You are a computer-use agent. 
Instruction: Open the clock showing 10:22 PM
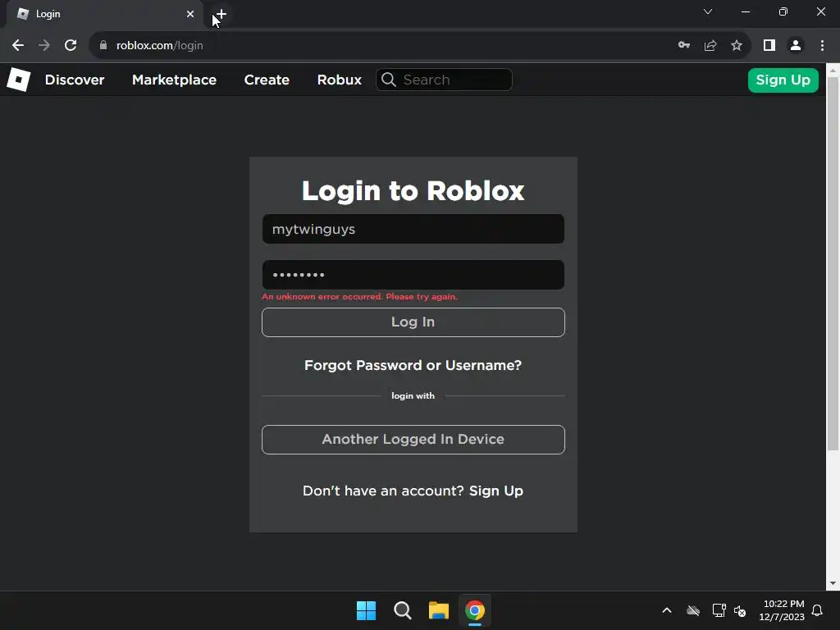[782, 610]
